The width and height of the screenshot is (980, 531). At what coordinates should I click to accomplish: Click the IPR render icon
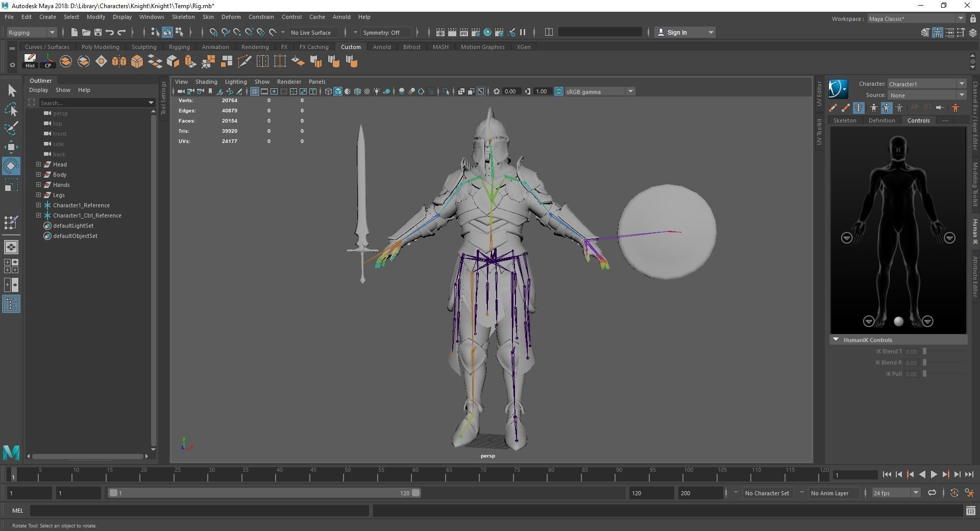coord(463,32)
